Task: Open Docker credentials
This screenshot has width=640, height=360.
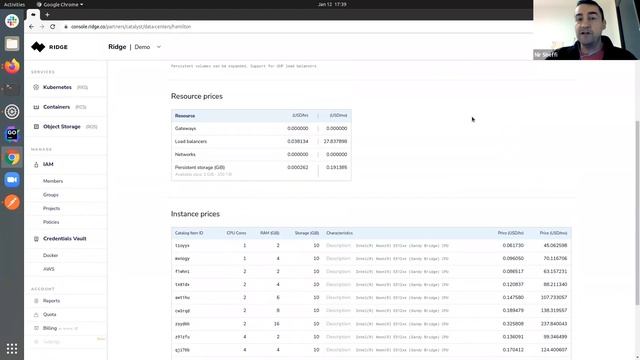Action: [x=51, y=256]
